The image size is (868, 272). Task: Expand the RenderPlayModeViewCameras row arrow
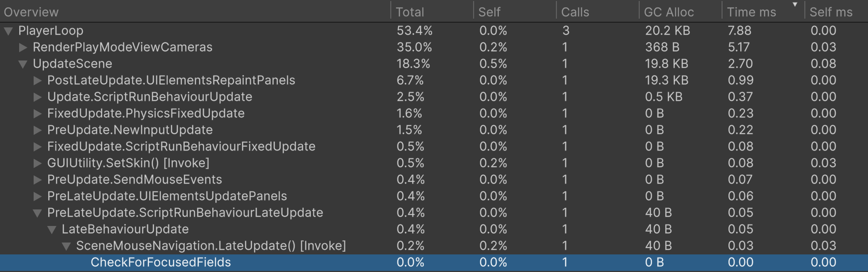[23, 48]
